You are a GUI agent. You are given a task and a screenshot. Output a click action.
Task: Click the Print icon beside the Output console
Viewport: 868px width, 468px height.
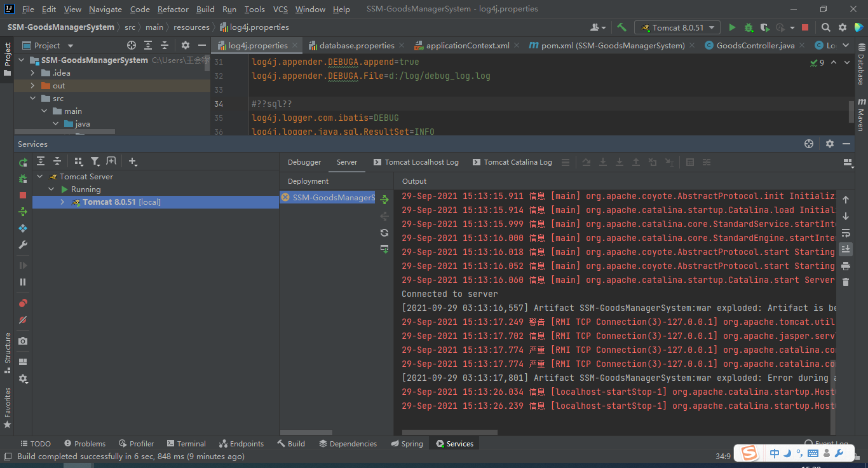[846, 266]
